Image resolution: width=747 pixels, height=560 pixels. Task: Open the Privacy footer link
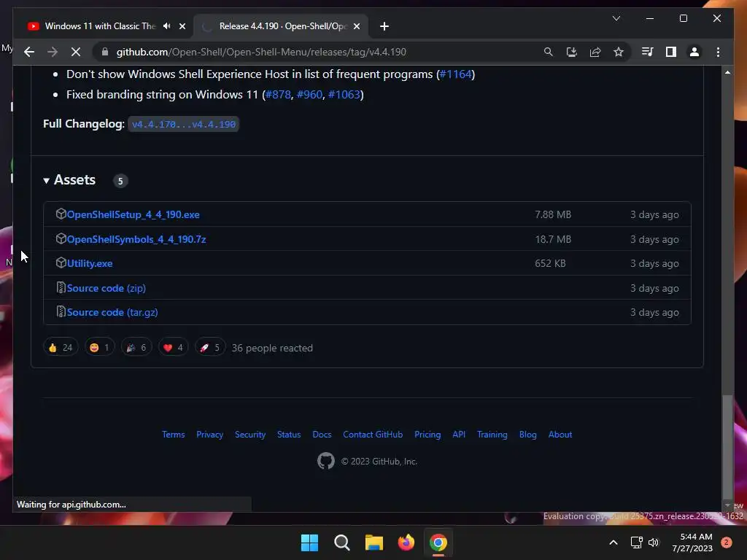209,435
